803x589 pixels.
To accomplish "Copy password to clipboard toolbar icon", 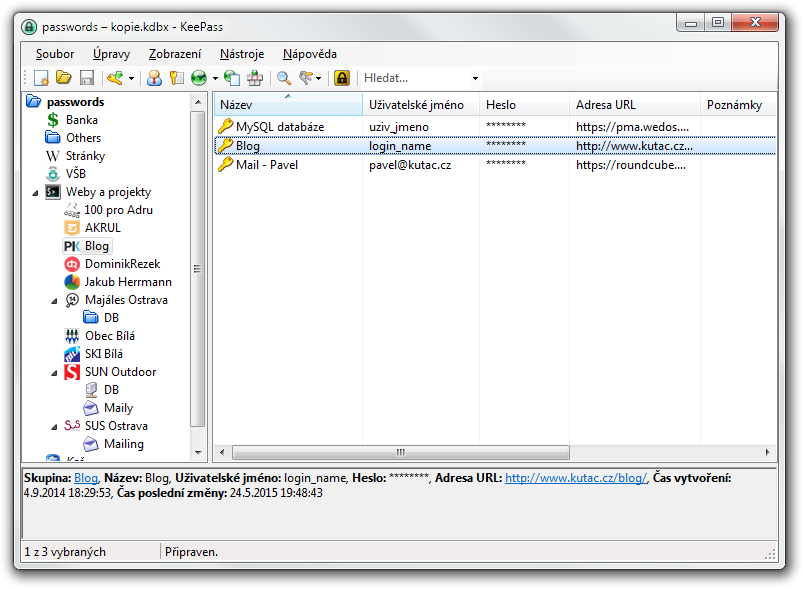I will click(x=177, y=78).
